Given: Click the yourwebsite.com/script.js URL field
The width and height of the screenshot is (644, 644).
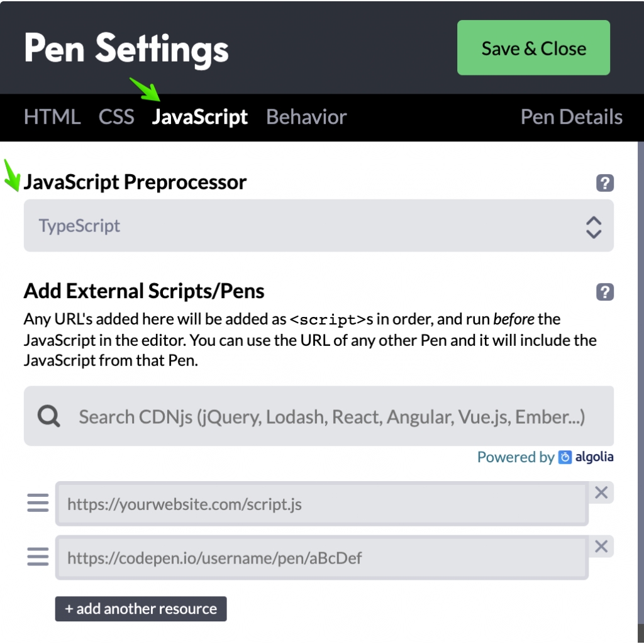Looking at the screenshot, I should point(321,504).
